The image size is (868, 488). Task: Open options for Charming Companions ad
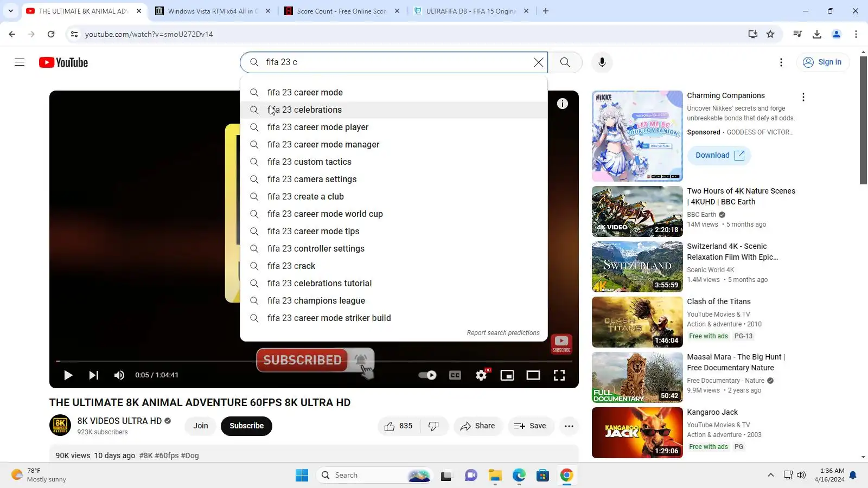pyautogui.click(x=803, y=97)
